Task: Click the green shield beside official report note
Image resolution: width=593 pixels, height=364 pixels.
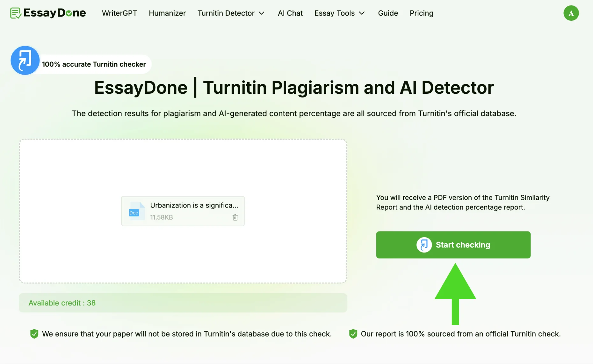Action: [x=353, y=334]
